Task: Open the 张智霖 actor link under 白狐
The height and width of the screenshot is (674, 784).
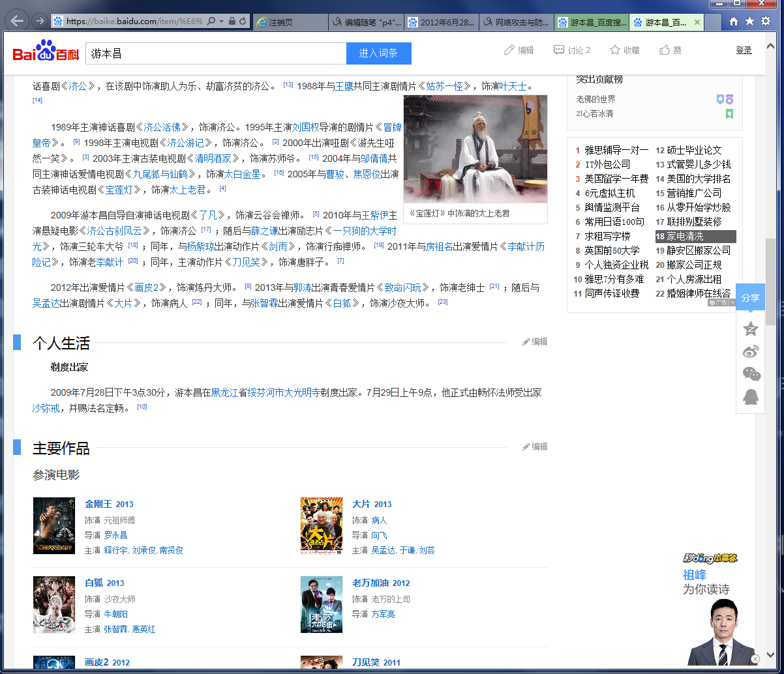Action: [x=115, y=630]
